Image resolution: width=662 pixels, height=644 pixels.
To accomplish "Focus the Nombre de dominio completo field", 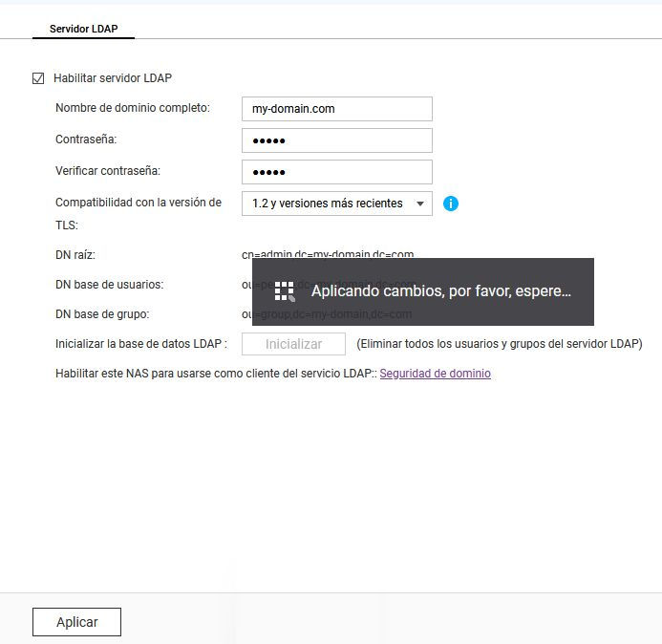I will point(336,109).
